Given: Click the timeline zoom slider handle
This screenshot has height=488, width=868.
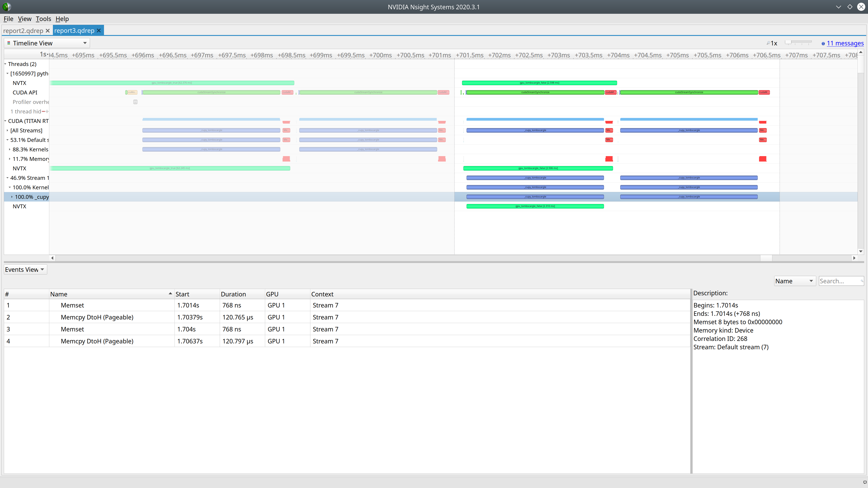Looking at the screenshot, I should (788, 42).
